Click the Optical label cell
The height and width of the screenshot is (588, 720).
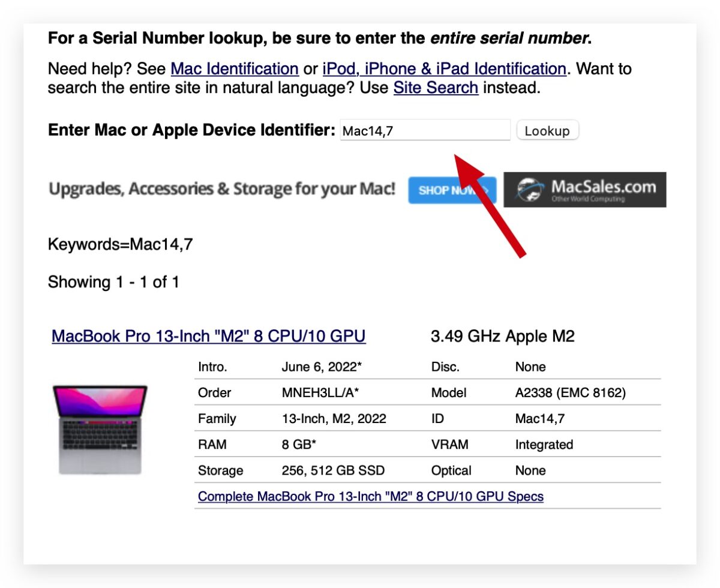tap(451, 470)
